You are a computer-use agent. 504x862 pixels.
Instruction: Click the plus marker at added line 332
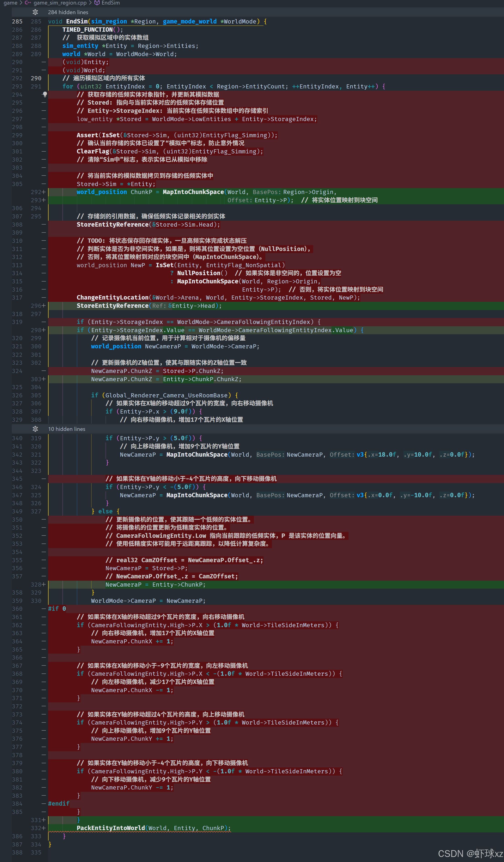pyautogui.click(x=43, y=828)
